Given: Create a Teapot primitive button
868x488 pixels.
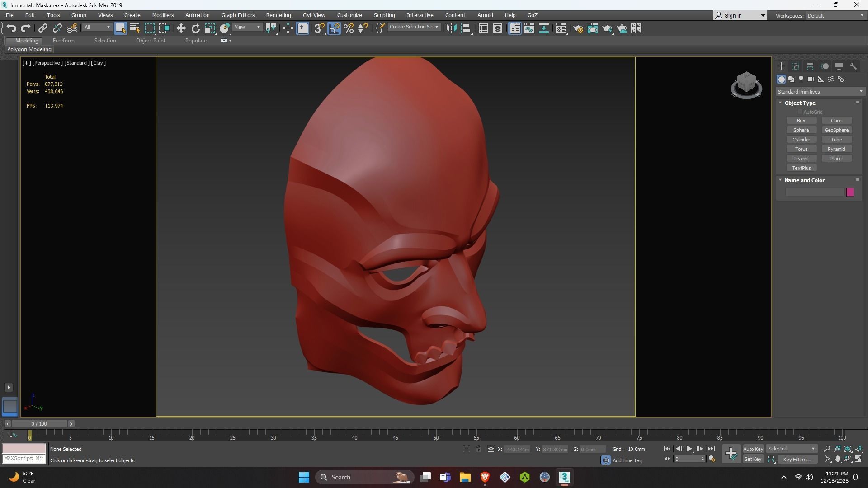Looking at the screenshot, I should (x=801, y=159).
